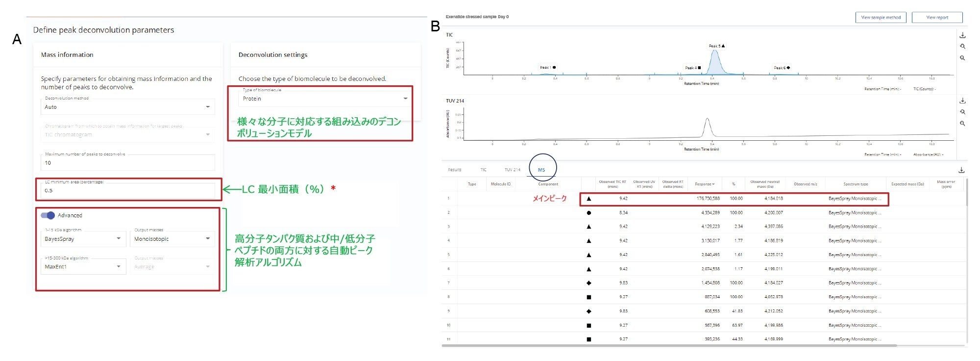Click the table's horizontal scrollbar

[x=669, y=346]
